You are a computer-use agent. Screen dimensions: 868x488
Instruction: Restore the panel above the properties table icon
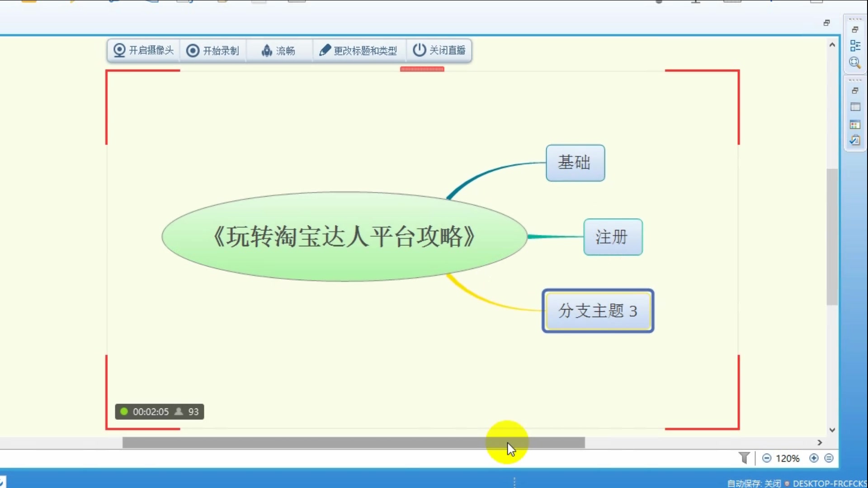[855, 90]
